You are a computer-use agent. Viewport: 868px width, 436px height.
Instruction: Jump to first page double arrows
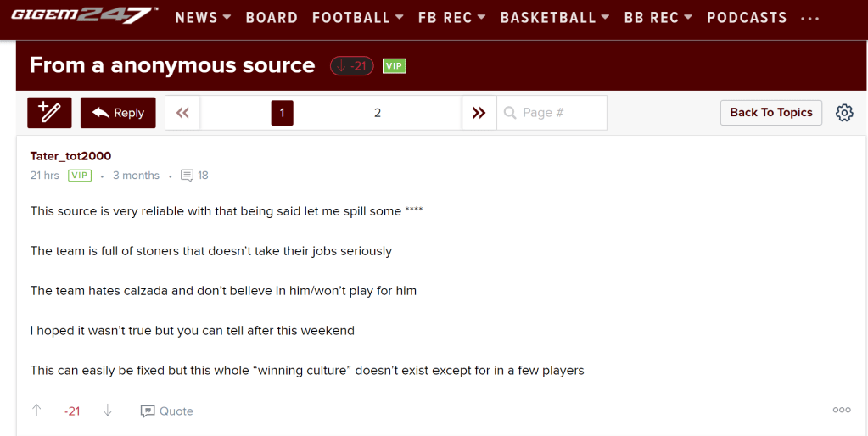click(182, 113)
